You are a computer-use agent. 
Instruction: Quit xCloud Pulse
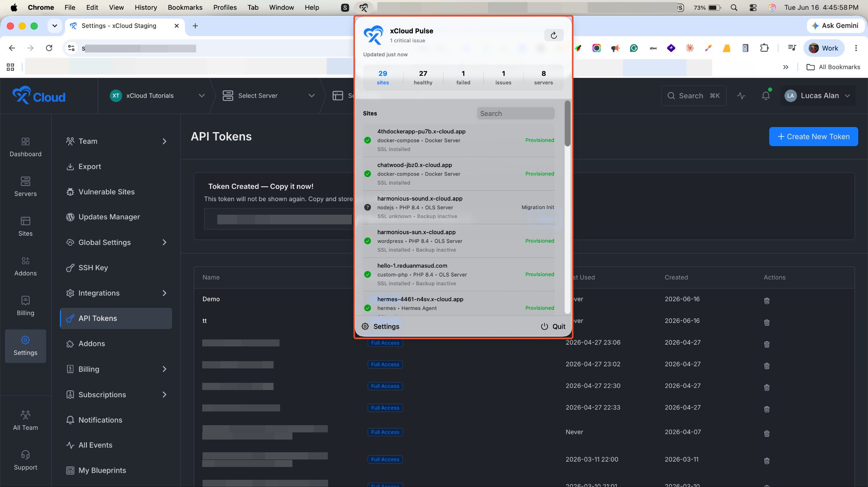pyautogui.click(x=553, y=327)
